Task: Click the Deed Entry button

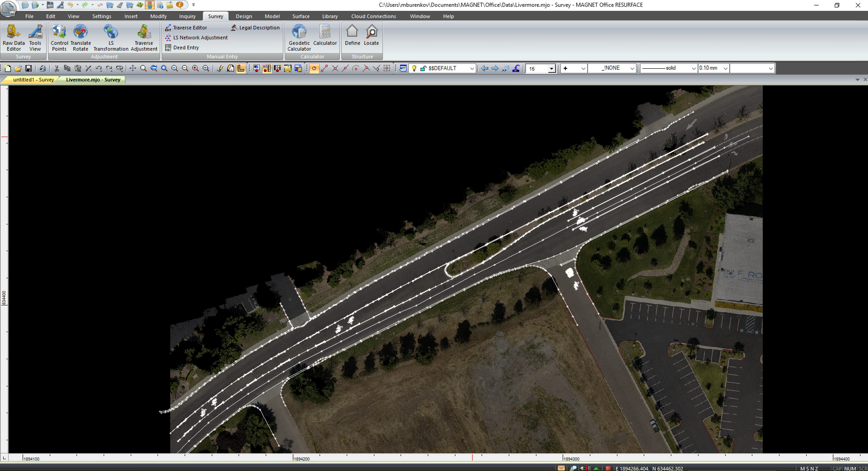Action: tap(186, 48)
